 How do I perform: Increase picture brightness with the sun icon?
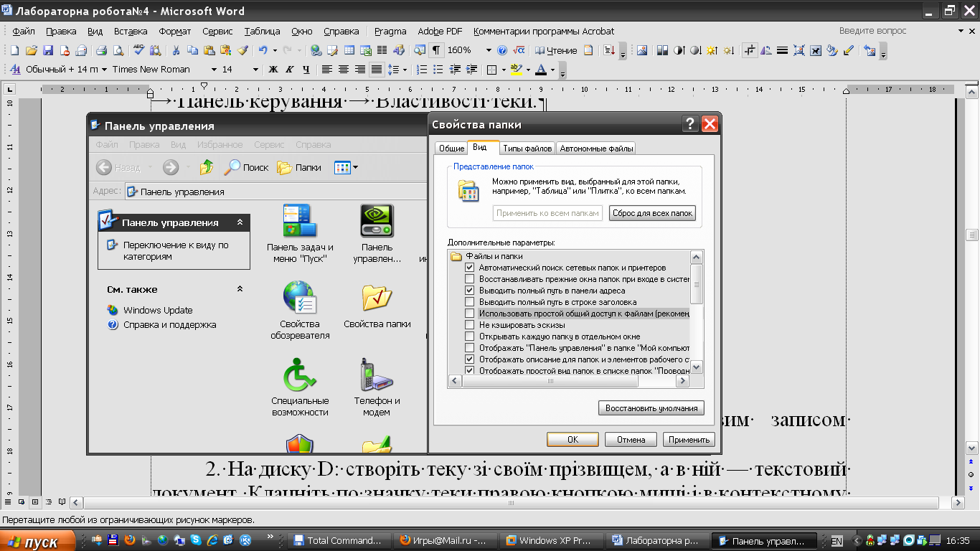pyautogui.click(x=712, y=50)
